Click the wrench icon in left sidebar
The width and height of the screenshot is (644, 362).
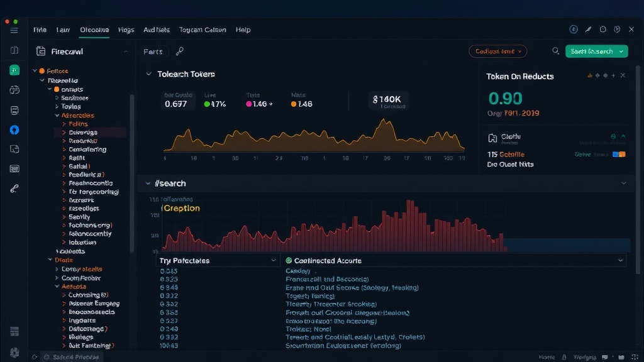point(14,189)
